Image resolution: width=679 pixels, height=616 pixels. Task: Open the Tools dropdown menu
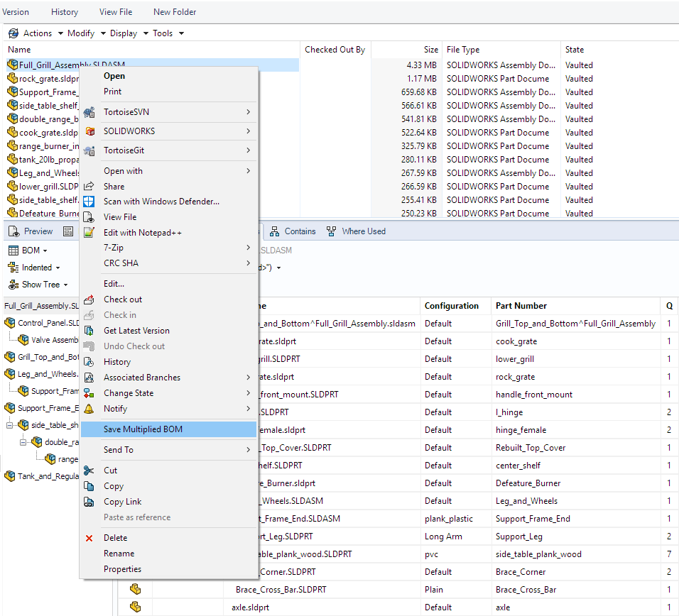coord(168,33)
